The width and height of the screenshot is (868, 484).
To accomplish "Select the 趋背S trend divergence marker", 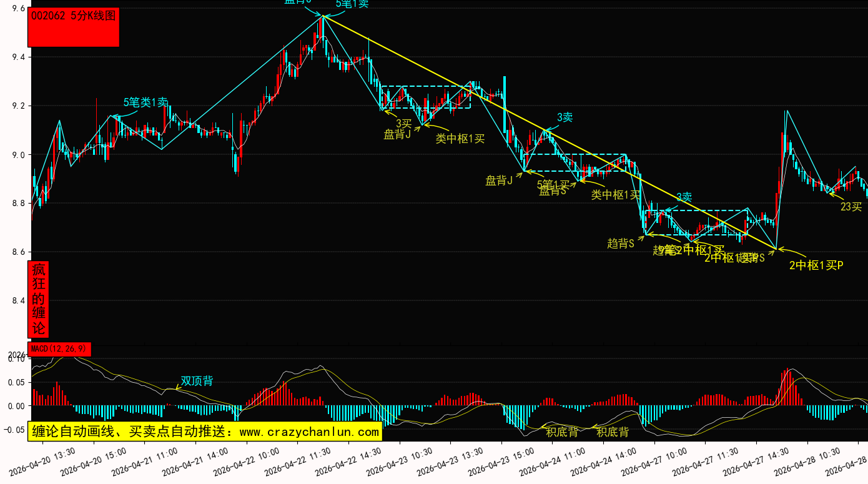I will click(x=620, y=244).
